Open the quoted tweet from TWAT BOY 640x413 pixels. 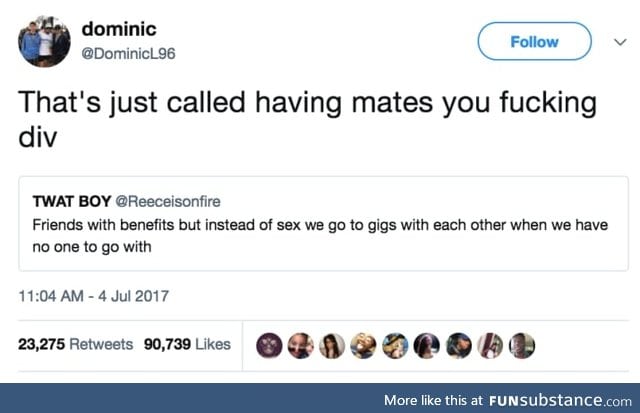click(x=323, y=224)
